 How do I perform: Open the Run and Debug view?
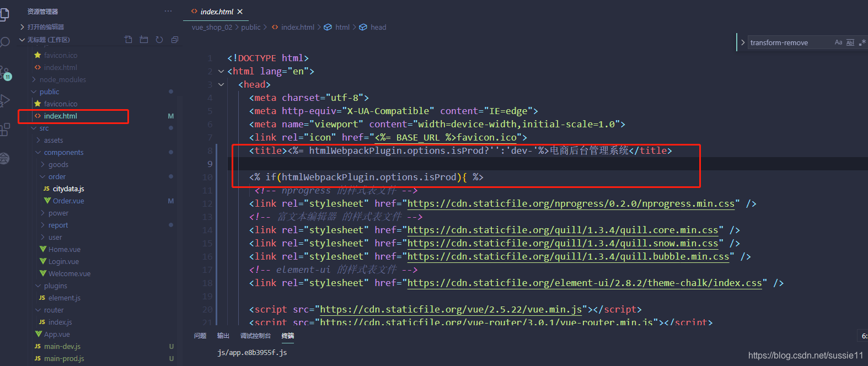point(4,100)
